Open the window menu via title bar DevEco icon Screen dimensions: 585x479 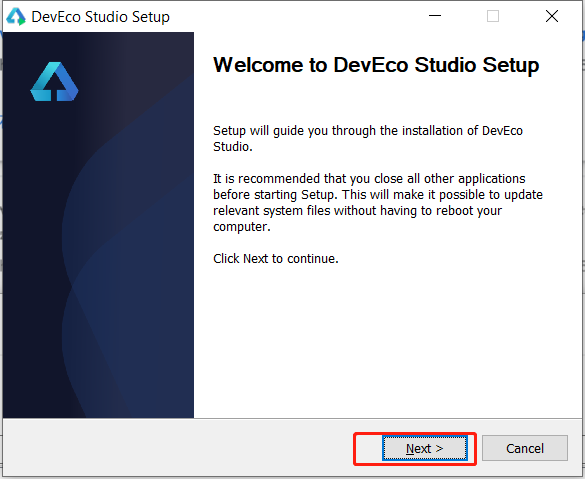(x=16, y=17)
